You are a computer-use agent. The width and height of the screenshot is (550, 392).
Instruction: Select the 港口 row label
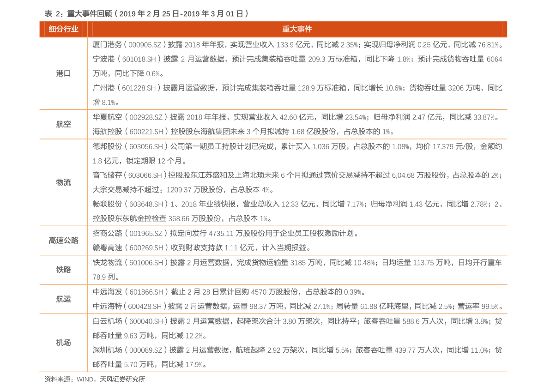(63, 73)
